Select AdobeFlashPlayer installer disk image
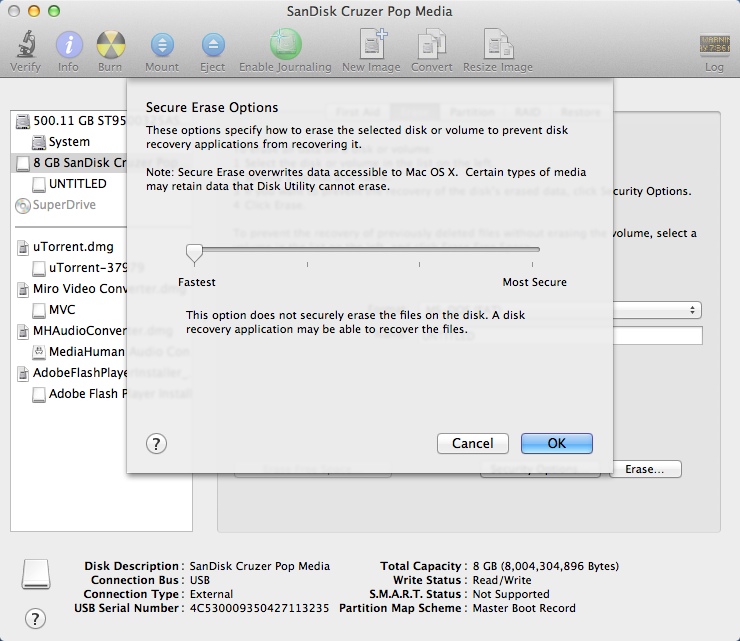The width and height of the screenshot is (740, 641). [102, 373]
